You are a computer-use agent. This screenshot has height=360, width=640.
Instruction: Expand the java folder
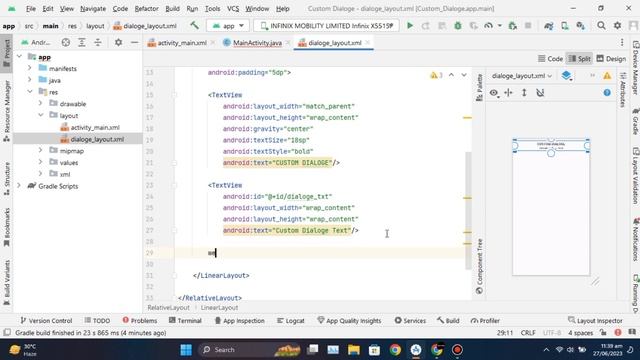coord(30,80)
